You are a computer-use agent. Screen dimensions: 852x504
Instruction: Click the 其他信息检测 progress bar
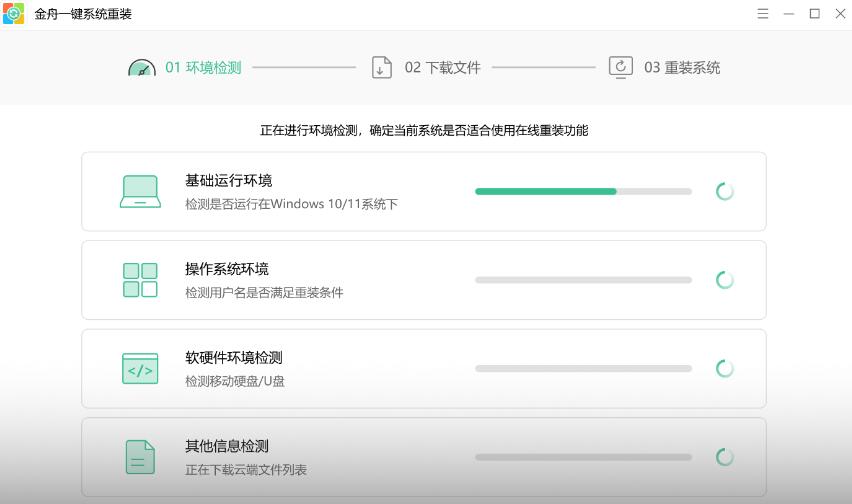coord(584,457)
